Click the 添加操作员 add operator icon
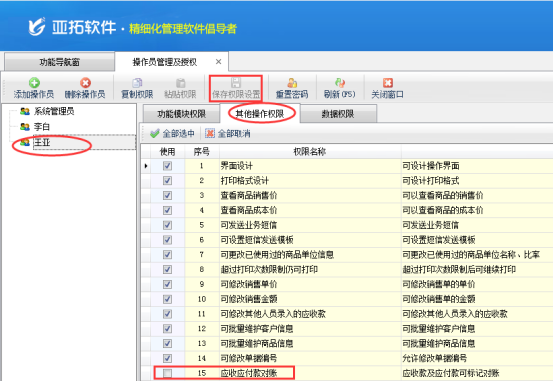The width and height of the screenshot is (554, 382). [x=34, y=83]
